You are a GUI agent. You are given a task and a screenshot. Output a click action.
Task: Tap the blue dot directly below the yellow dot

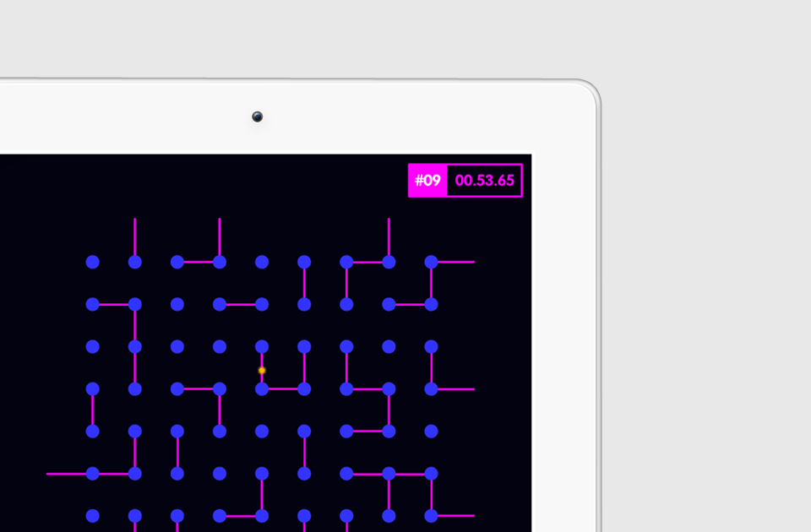(x=262, y=388)
